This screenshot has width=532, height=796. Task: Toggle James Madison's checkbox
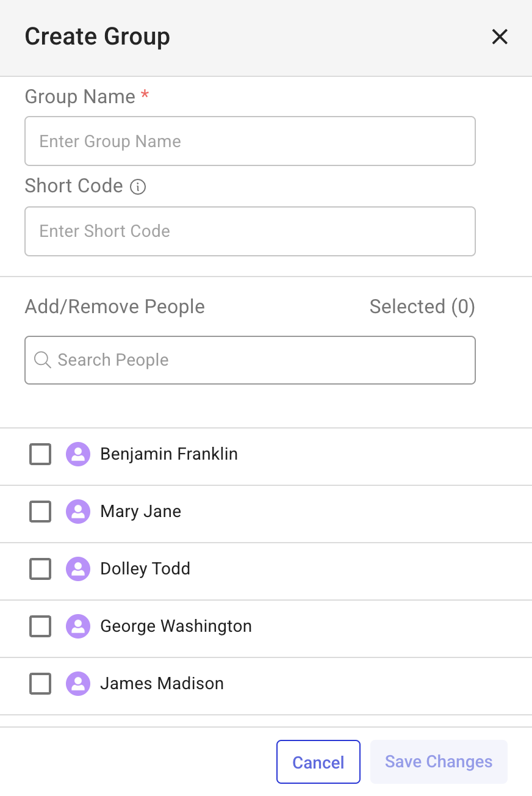40,684
